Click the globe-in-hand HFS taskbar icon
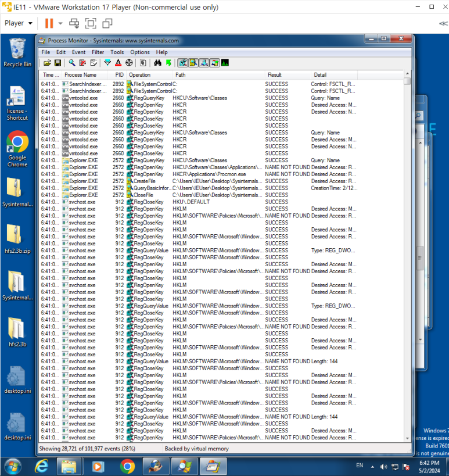 point(156,466)
